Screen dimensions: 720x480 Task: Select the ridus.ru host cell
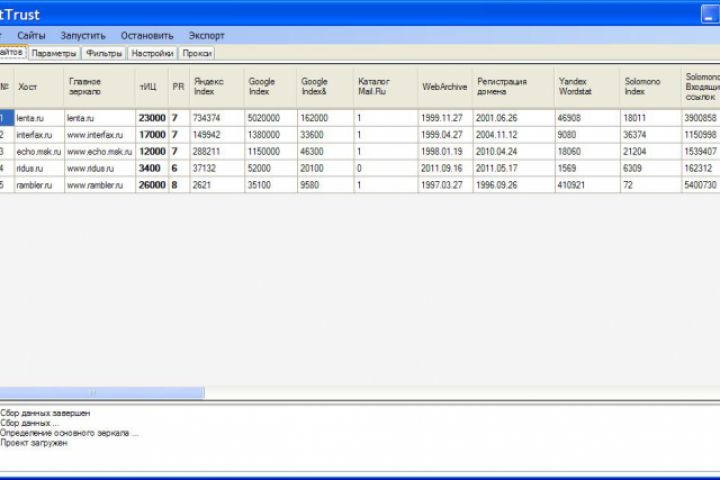tap(39, 168)
